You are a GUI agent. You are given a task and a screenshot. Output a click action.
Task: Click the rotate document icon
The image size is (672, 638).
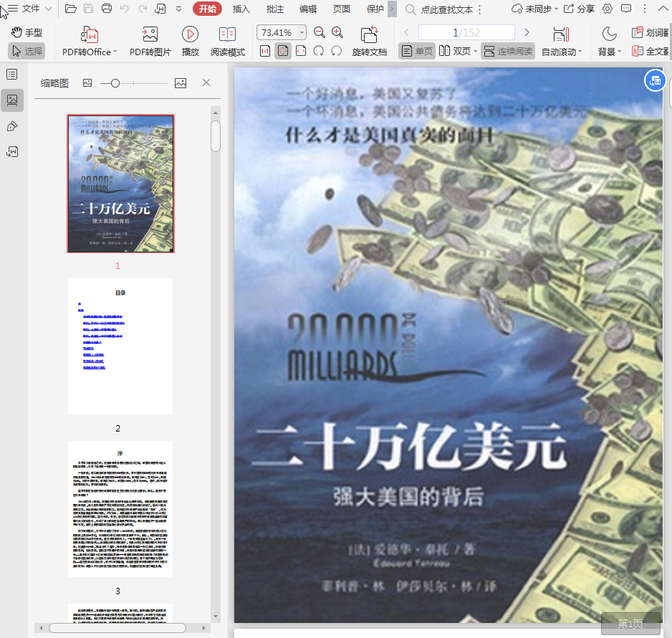pyautogui.click(x=369, y=34)
